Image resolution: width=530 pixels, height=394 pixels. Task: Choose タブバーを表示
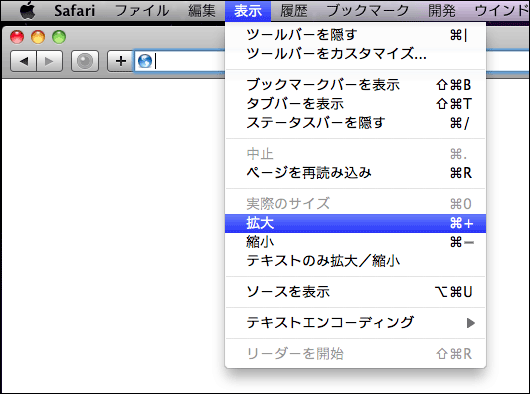coord(355,104)
